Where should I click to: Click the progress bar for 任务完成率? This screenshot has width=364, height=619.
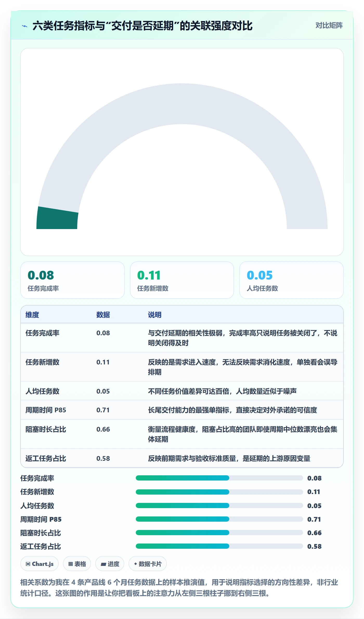click(x=219, y=478)
